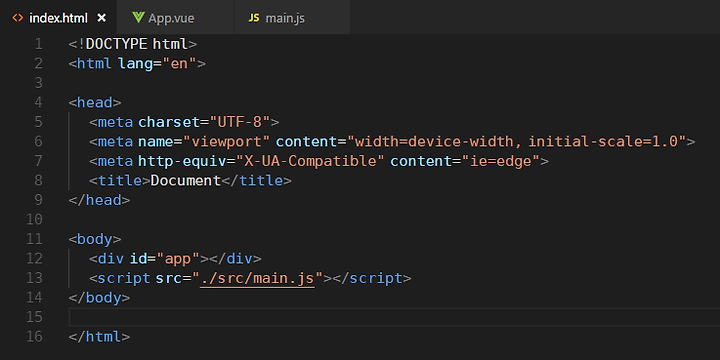Viewport: 720px width, 360px height.
Task: Click the closing </html> tag
Action: [99, 337]
